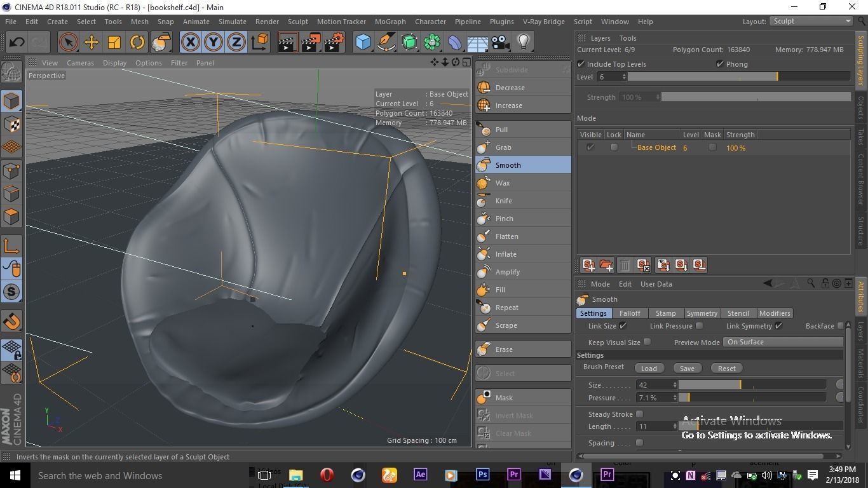Image resolution: width=868 pixels, height=488 pixels.
Task: Click the Render View clapperboard icon
Action: [287, 43]
